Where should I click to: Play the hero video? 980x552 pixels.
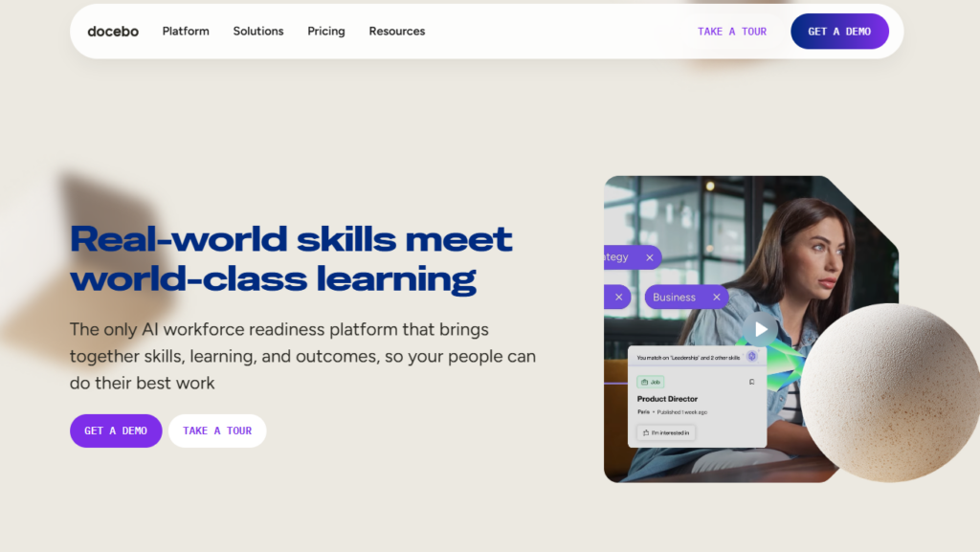(761, 329)
